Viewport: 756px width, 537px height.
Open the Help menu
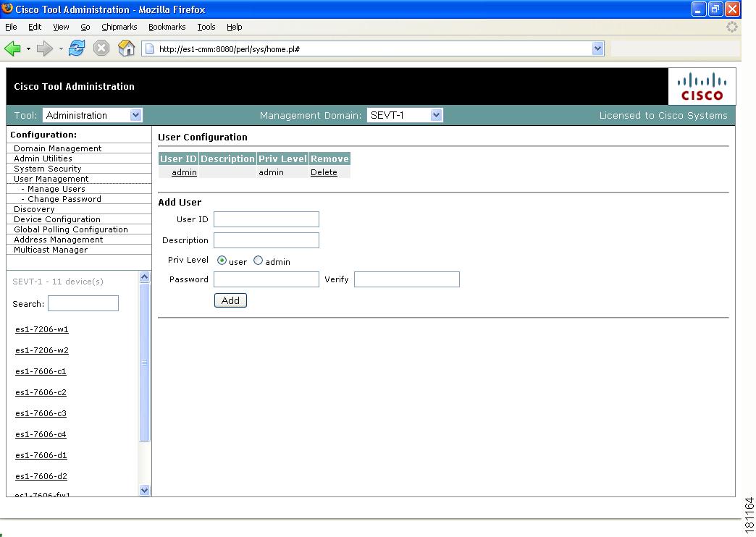(x=235, y=27)
